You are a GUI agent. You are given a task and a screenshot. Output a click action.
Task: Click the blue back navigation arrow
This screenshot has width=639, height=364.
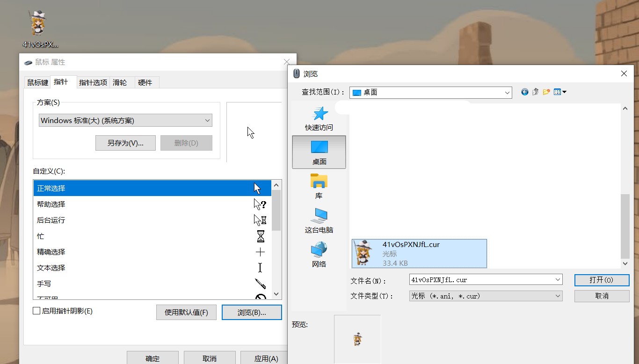[524, 92]
